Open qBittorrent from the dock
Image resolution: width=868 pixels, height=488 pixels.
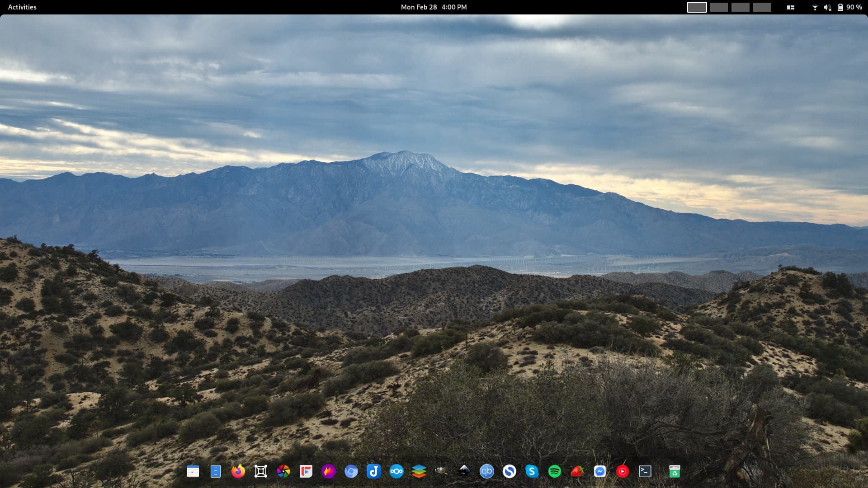coord(487,471)
